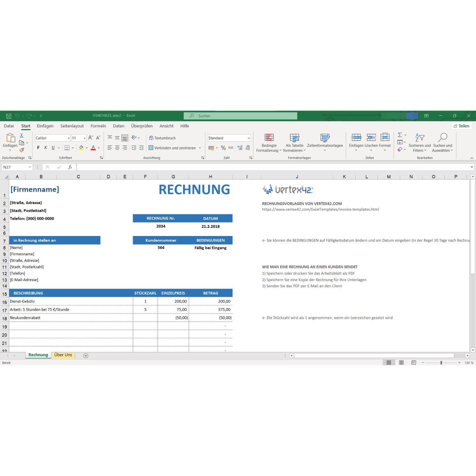The width and height of the screenshot is (476, 476).
Task: Toggle italic formatting
Action: click(x=45, y=148)
